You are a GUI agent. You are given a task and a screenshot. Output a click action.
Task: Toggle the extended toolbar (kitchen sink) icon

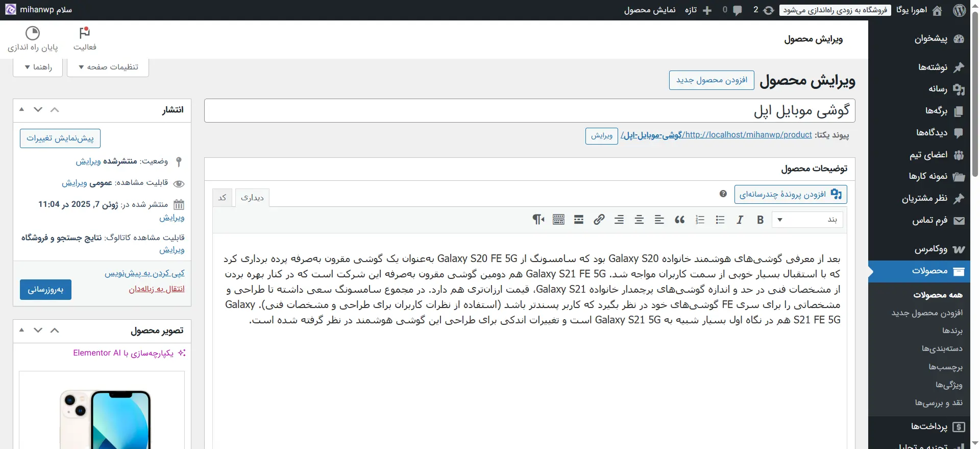[558, 220]
